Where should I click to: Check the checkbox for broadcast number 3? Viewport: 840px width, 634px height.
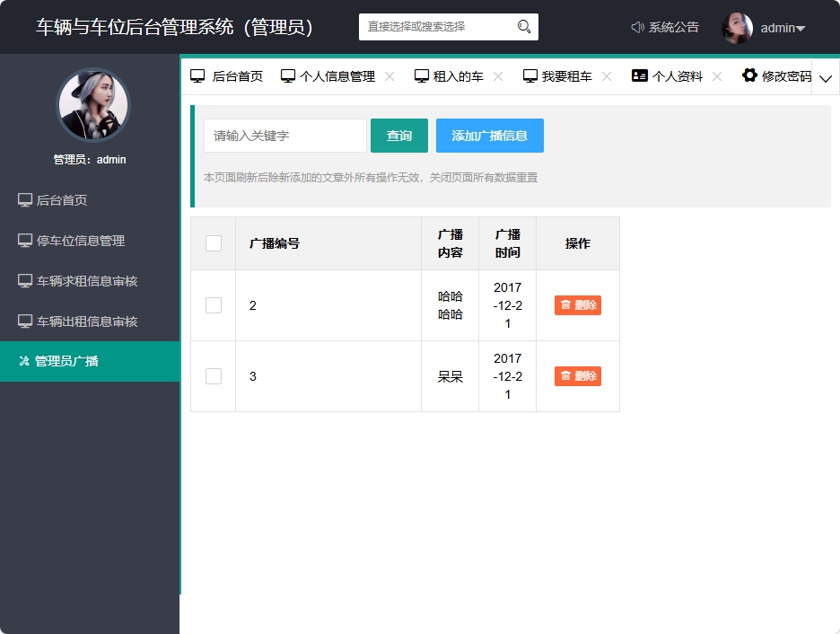coord(213,375)
